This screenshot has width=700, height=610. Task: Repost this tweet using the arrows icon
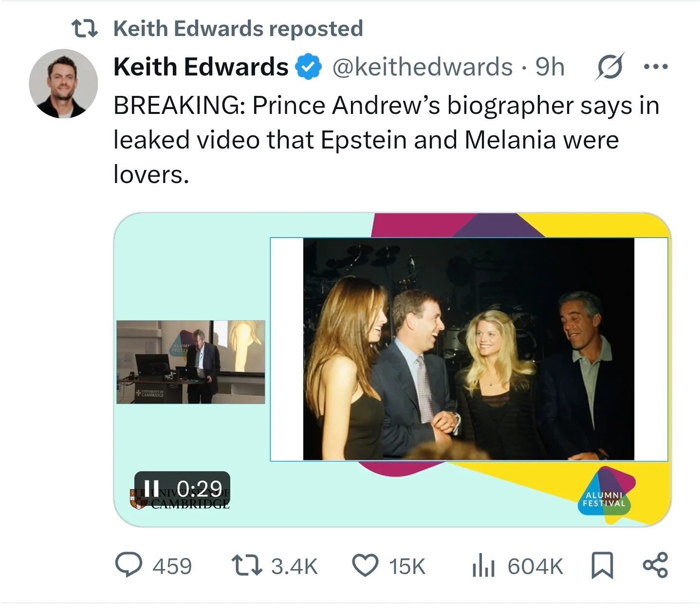[247, 565]
